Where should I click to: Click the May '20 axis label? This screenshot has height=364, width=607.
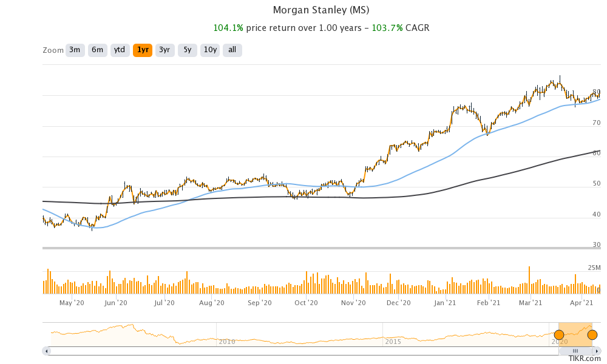pos(72,303)
